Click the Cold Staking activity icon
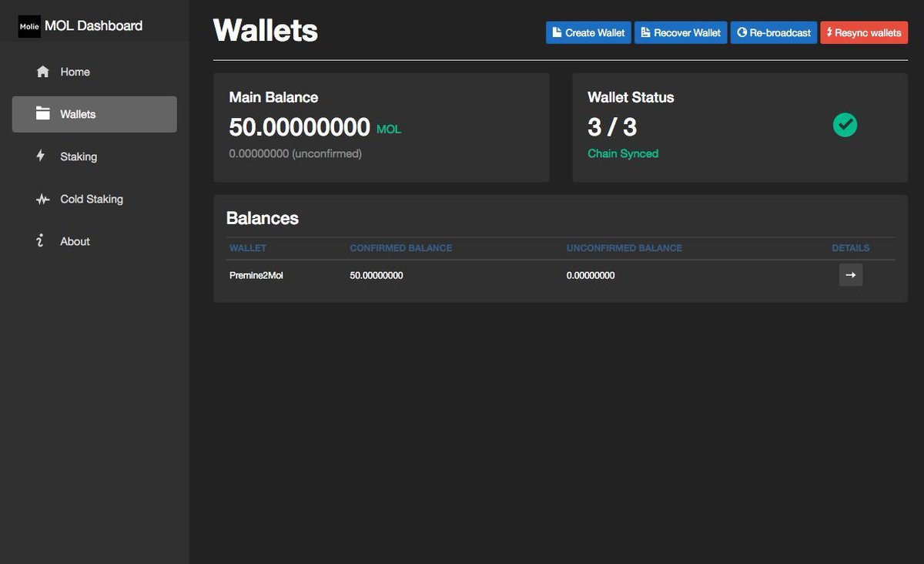Screen dimensions: 924x564 pos(41,199)
